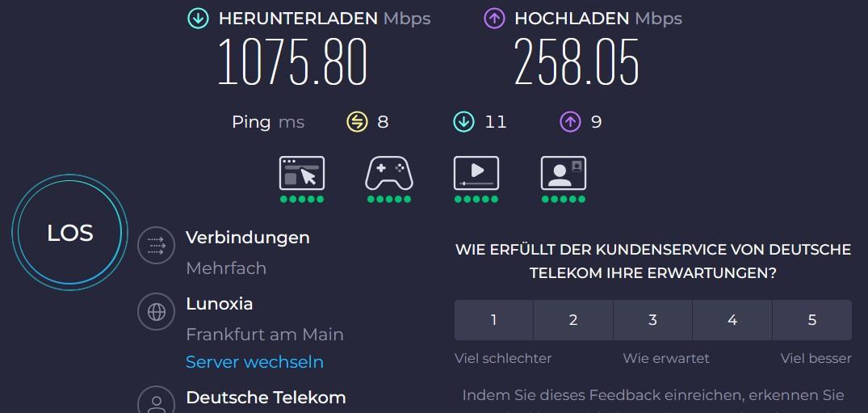Click the download arrow icon beside HERUNTERLADEN

pos(198,19)
